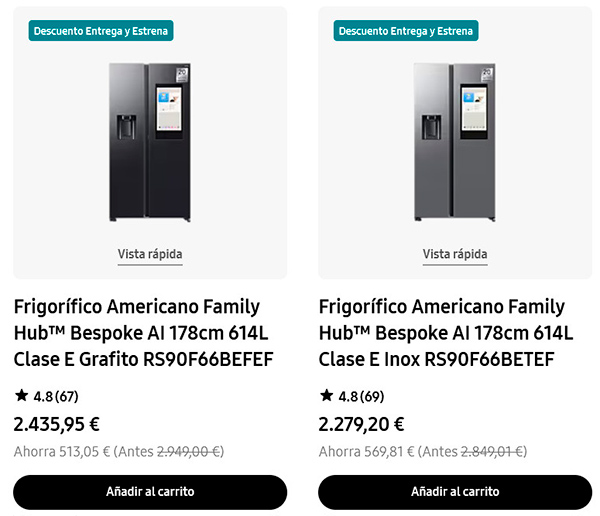Click the crossed-out 2.849,01 € original price
The image size is (600, 516).
tap(493, 452)
